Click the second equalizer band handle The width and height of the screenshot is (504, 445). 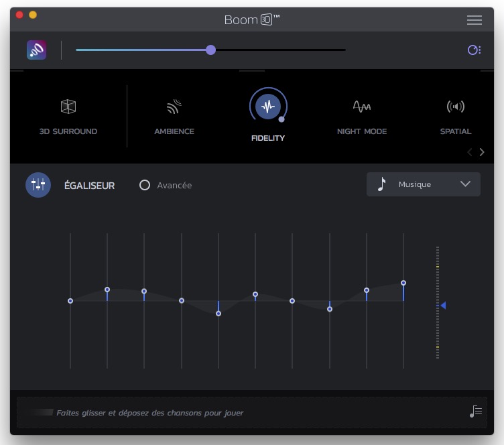(107, 290)
